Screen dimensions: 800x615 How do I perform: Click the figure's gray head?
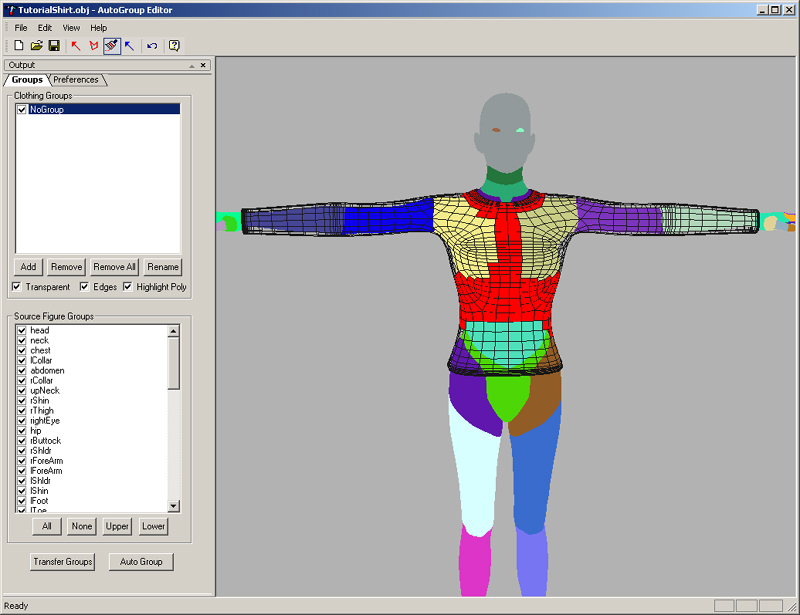click(x=505, y=133)
